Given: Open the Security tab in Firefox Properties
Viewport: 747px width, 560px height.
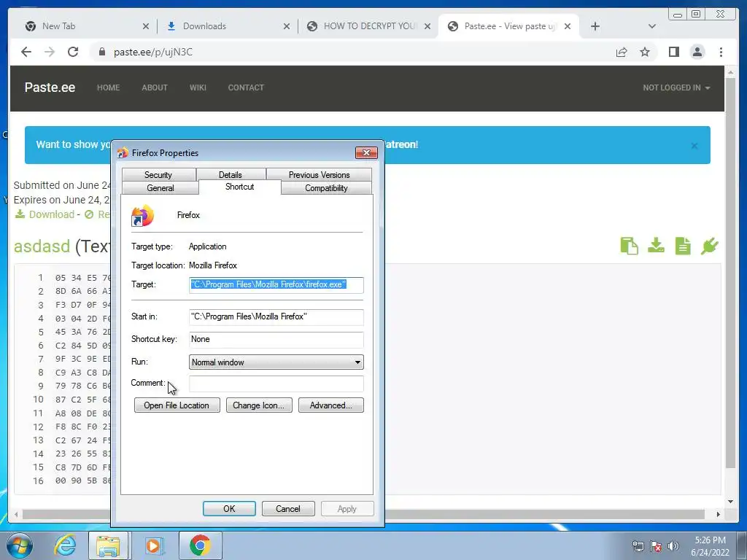Looking at the screenshot, I should click(x=158, y=175).
